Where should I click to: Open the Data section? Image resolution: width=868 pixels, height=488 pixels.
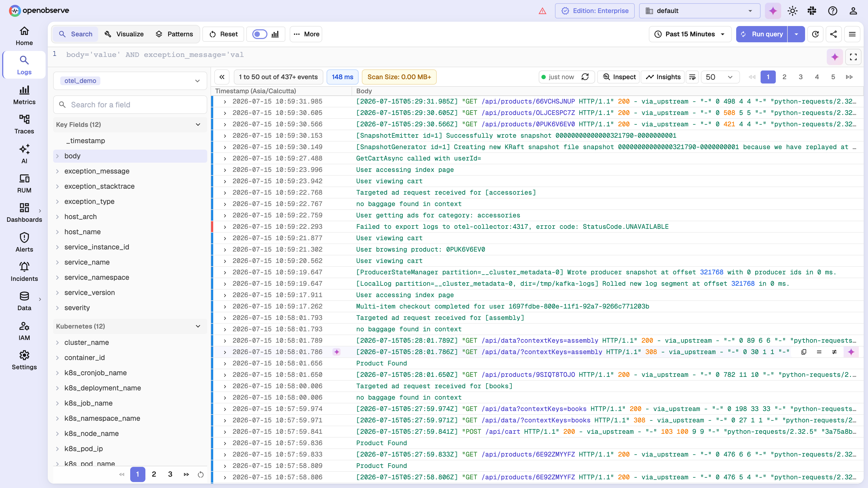click(24, 301)
